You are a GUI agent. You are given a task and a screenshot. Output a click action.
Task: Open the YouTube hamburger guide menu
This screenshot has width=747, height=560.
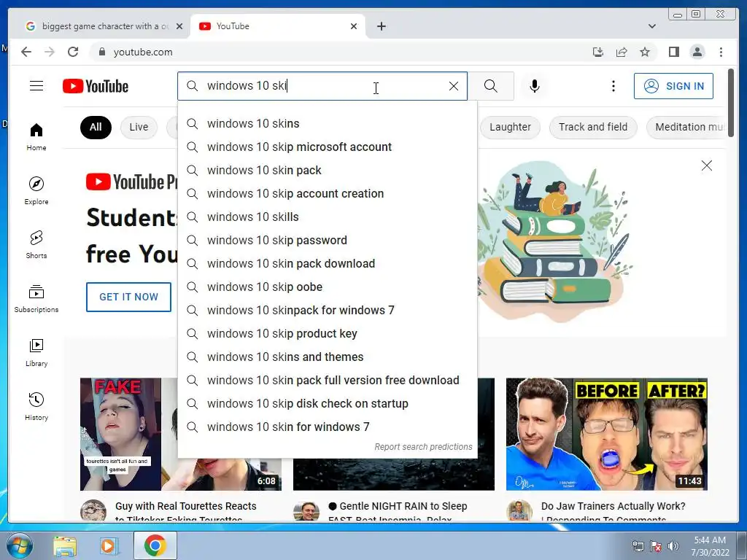pos(36,86)
